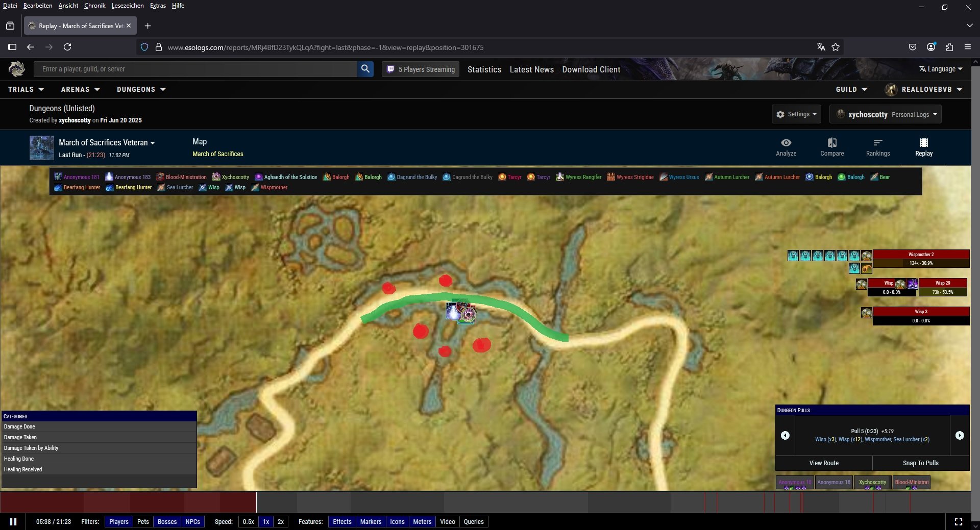Open the Chronik menu
This screenshot has width=980, height=530.
tap(94, 6)
